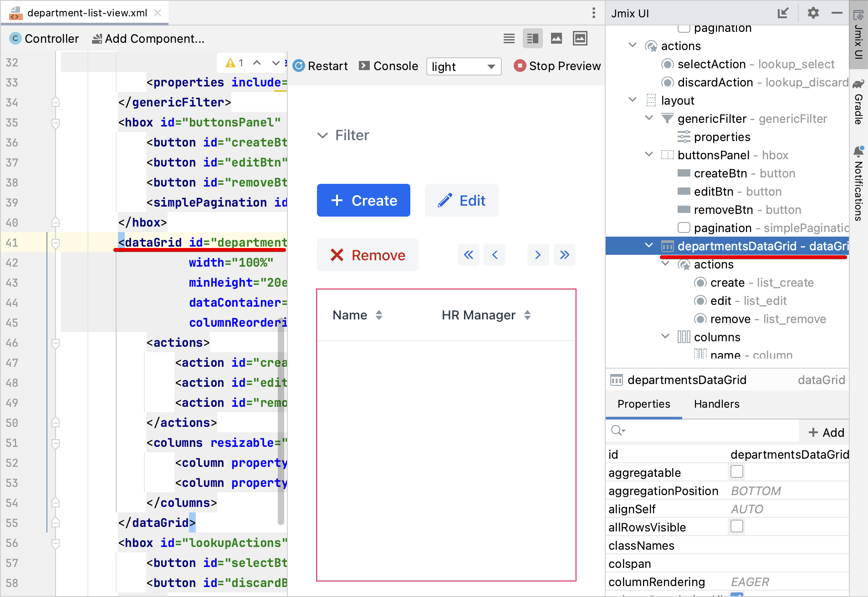Collapse the Filter section in preview
The image size is (868, 597).
point(322,135)
